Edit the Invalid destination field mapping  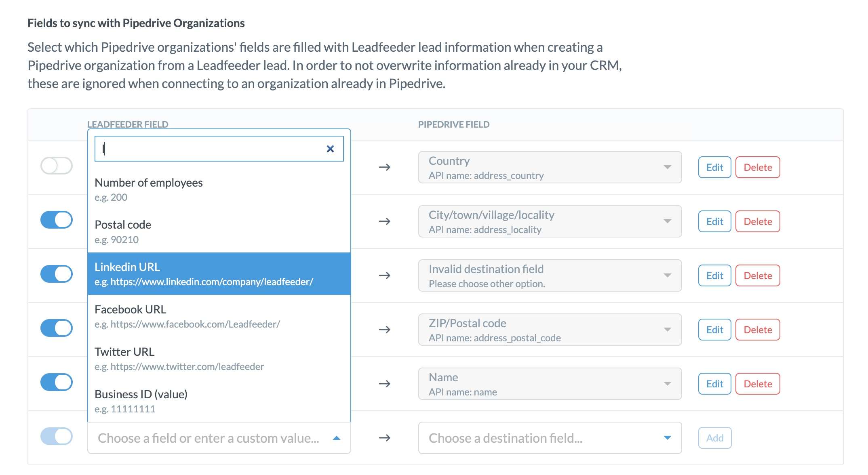715,275
